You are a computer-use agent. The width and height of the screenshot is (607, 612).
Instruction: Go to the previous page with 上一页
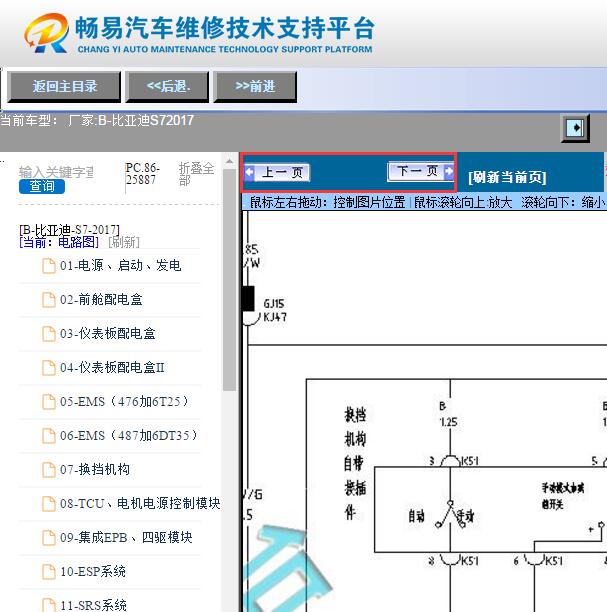pyautogui.click(x=277, y=172)
